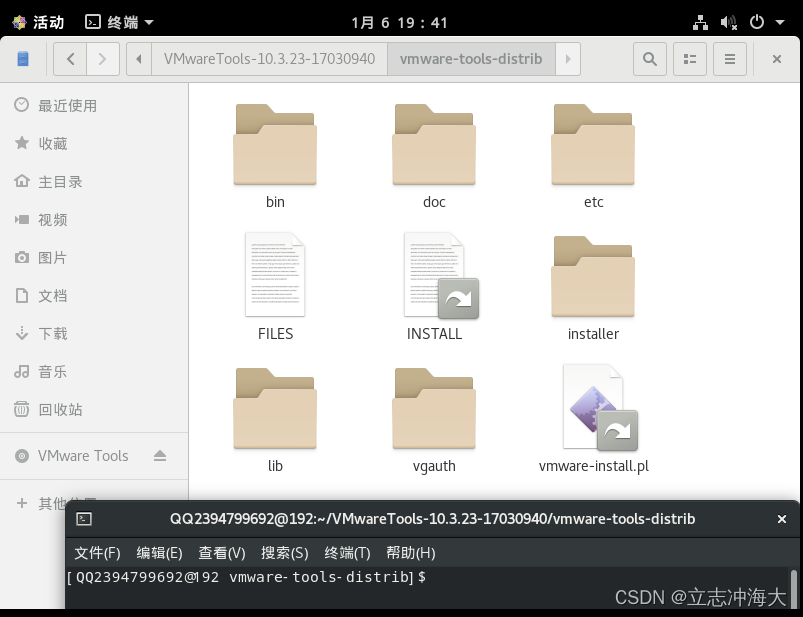Open the network status icon in top bar
803x617 pixels.
click(700, 23)
